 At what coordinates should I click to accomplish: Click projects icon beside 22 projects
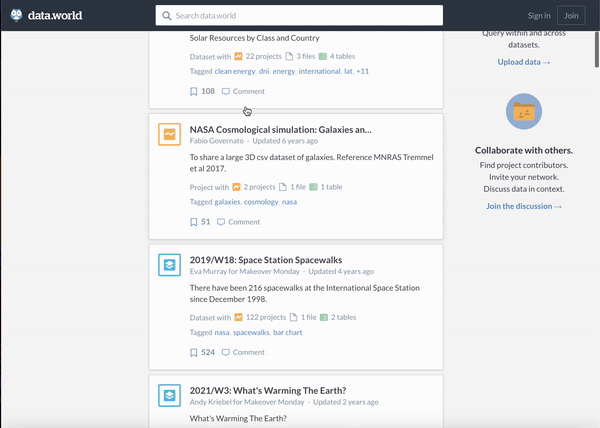pos(238,56)
